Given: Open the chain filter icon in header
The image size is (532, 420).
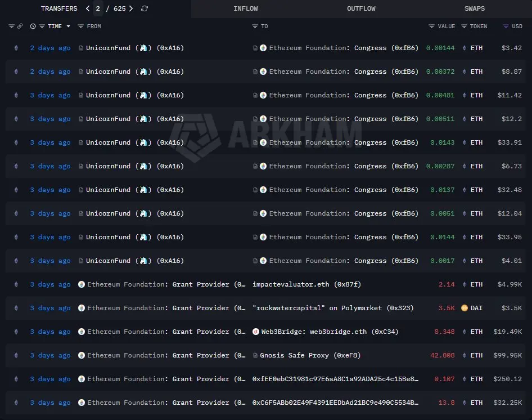Looking at the screenshot, I should (x=12, y=26).
